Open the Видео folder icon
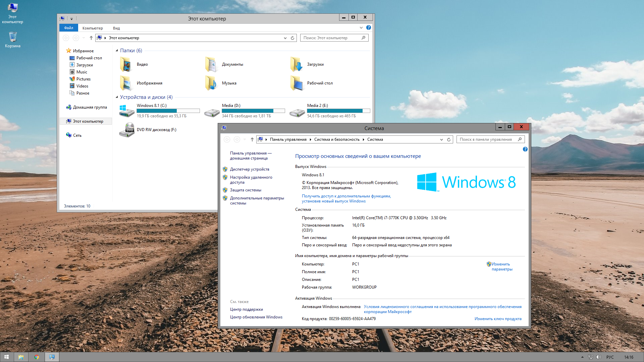644x362 pixels. 126,64
